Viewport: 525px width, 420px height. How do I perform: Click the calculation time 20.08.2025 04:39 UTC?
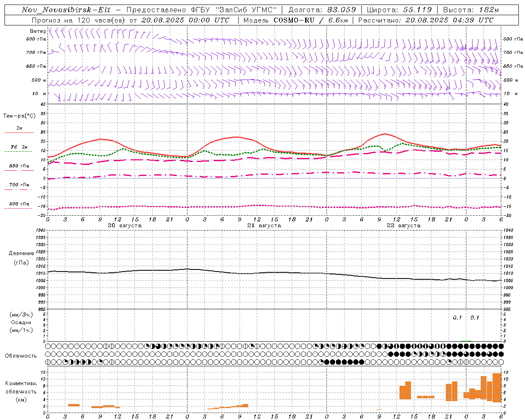449,20
